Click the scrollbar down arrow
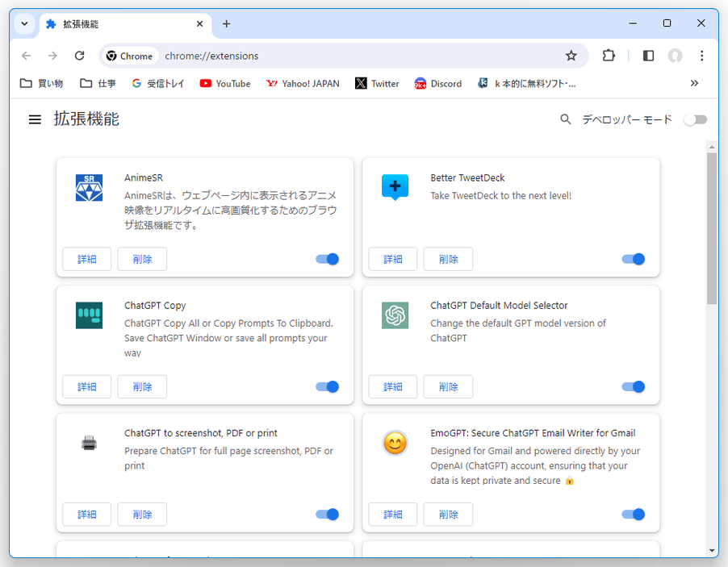Image resolution: width=728 pixels, height=567 pixels. tap(712, 551)
